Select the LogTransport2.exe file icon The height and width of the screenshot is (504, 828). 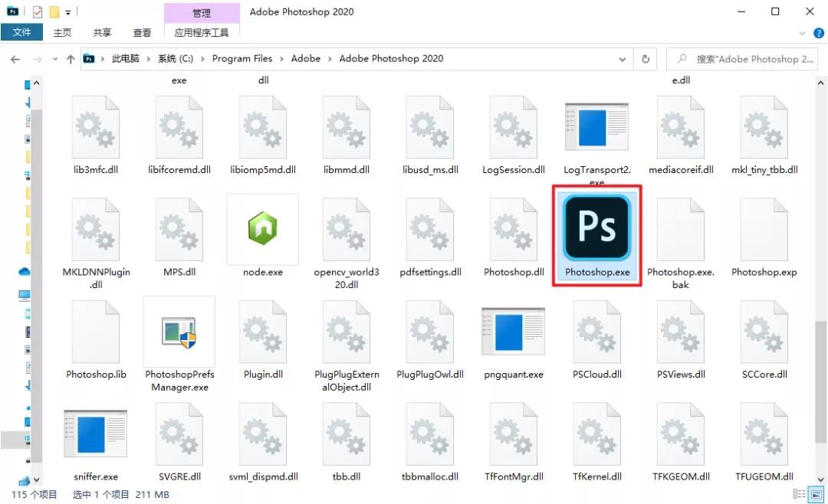point(596,126)
